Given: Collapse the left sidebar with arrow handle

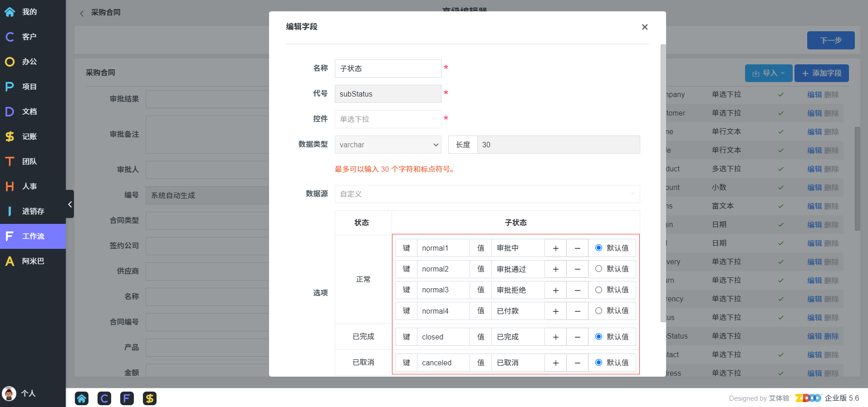Looking at the screenshot, I should (70, 204).
